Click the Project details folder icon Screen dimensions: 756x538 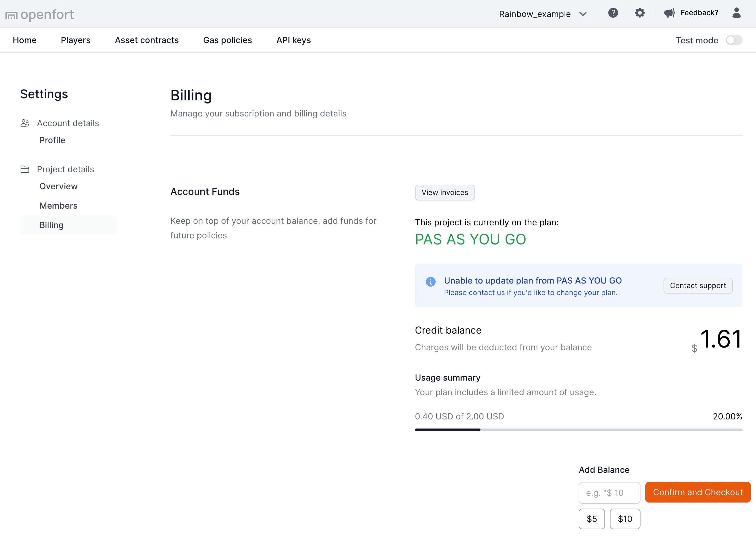25,169
